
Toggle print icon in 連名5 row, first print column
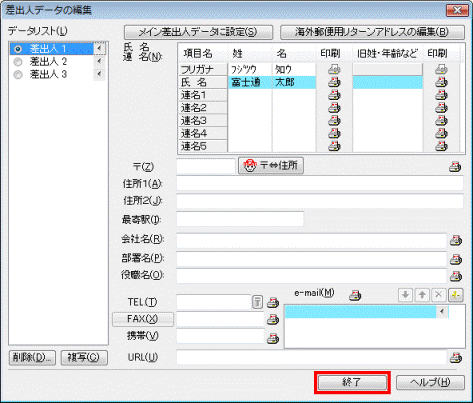pyautogui.click(x=334, y=146)
